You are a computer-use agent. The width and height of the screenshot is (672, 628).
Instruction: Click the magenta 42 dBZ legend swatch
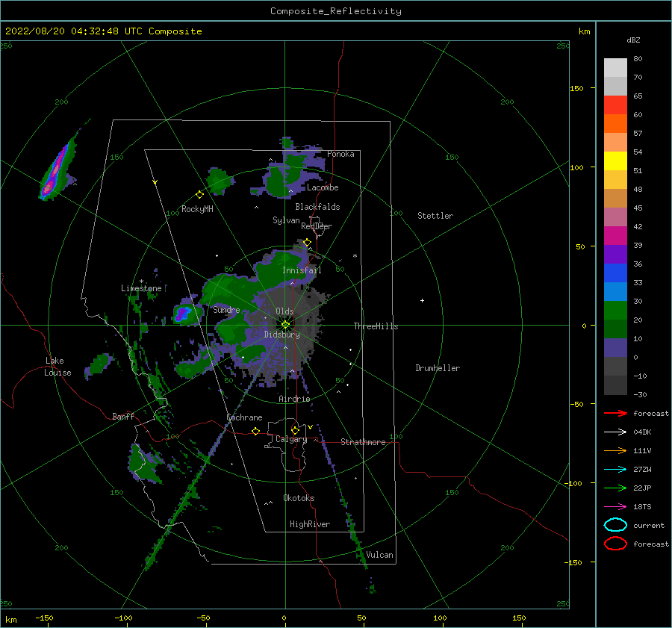click(x=615, y=235)
